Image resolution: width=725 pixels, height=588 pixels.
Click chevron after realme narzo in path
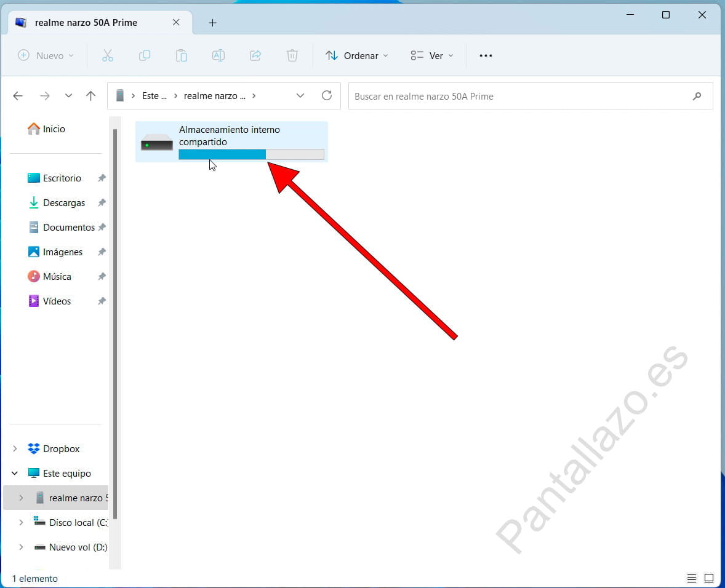[254, 96]
